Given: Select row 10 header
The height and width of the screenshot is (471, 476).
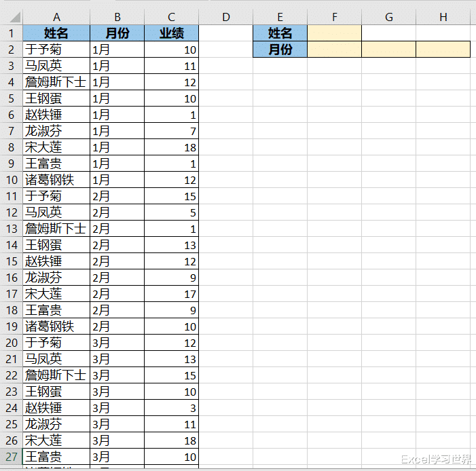Looking at the screenshot, I should (x=12, y=180).
